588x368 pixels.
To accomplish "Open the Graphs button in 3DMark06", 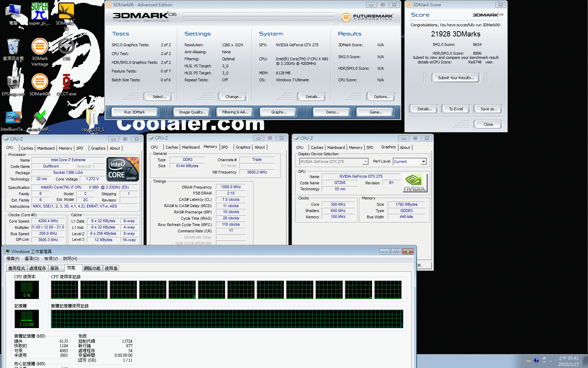I will [x=279, y=112].
